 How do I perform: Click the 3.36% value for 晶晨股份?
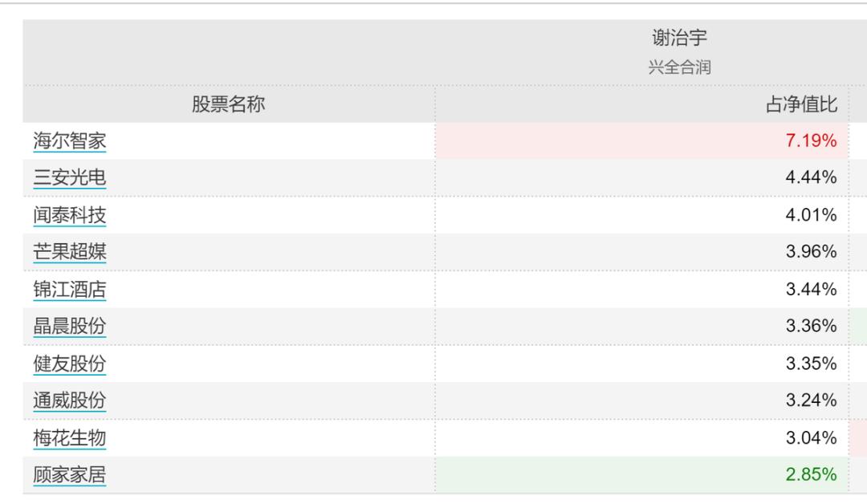tap(811, 326)
